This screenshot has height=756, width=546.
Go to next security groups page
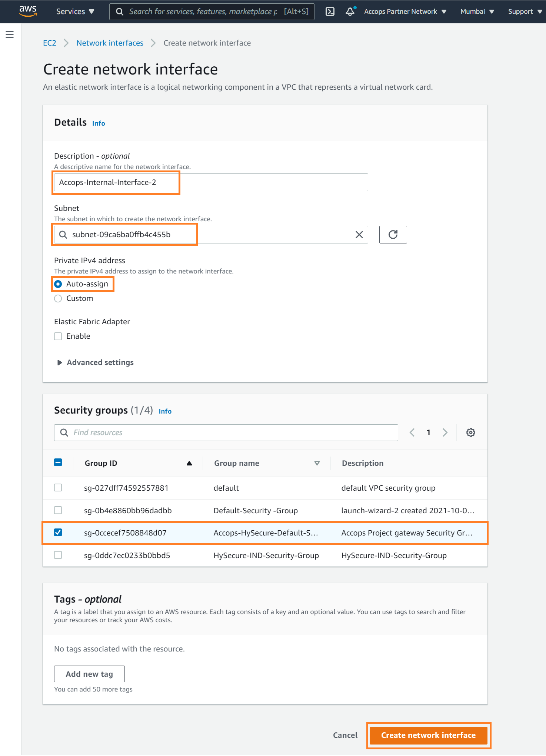pyautogui.click(x=445, y=432)
